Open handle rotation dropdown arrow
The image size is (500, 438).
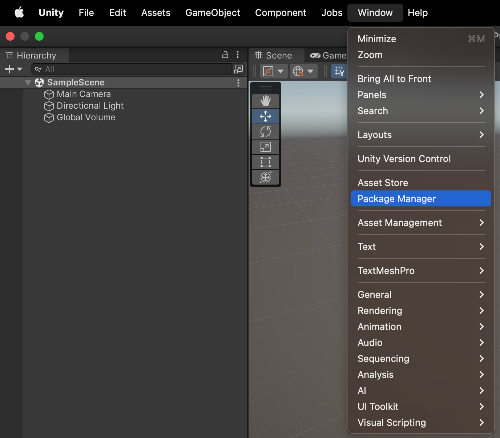(310, 71)
